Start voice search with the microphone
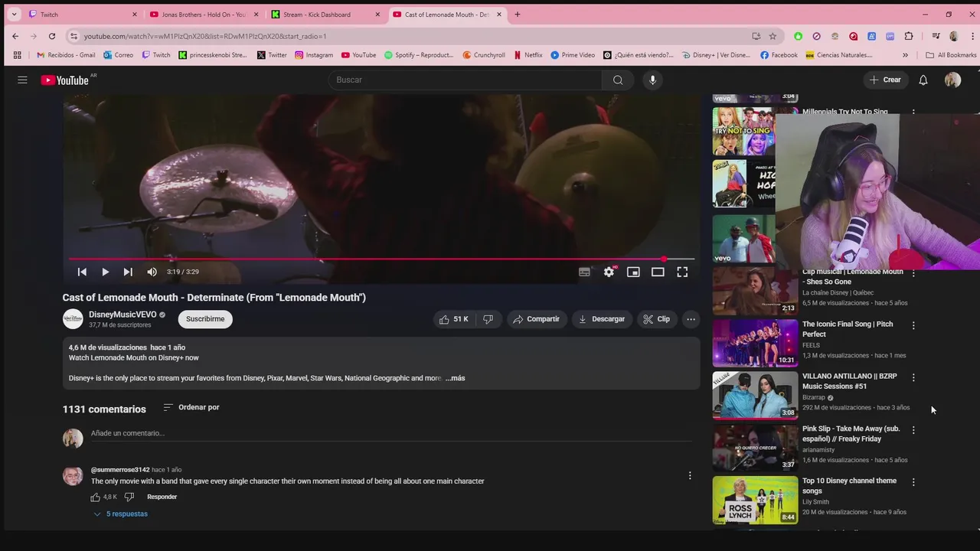Image resolution: width=980 pixels, height=551 pixels. coord(652,80)
